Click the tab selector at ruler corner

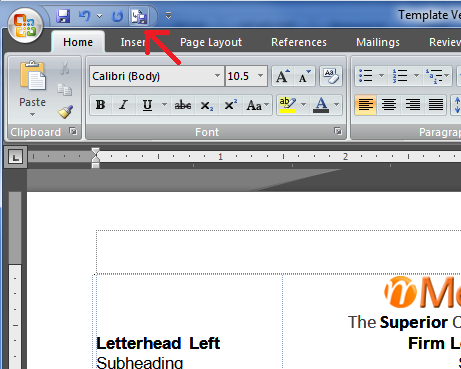click(x=15, y=157)
